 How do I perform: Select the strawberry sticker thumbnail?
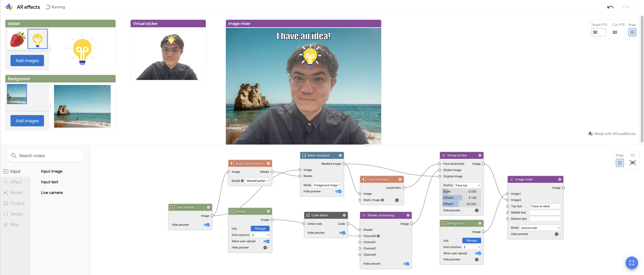click(17, 39)
